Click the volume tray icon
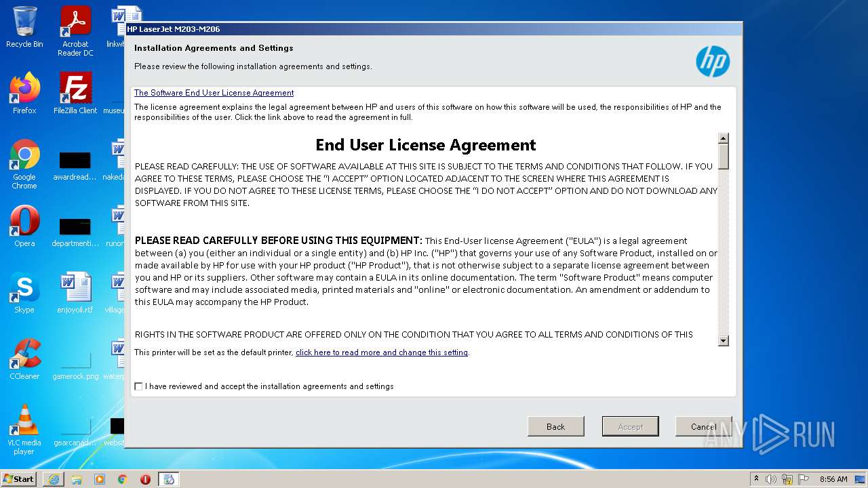The height and width of the screenshot is (488, 868). (x=771, y=479)
